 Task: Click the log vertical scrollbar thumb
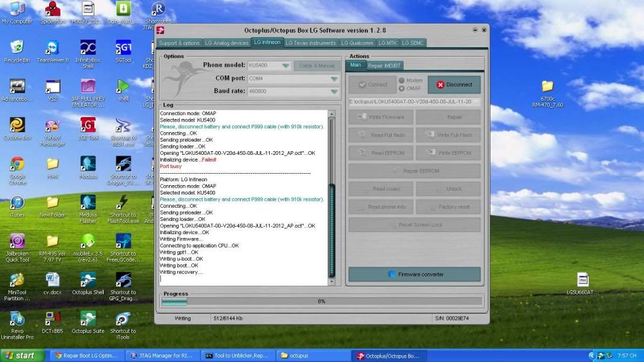pos(332,230)
